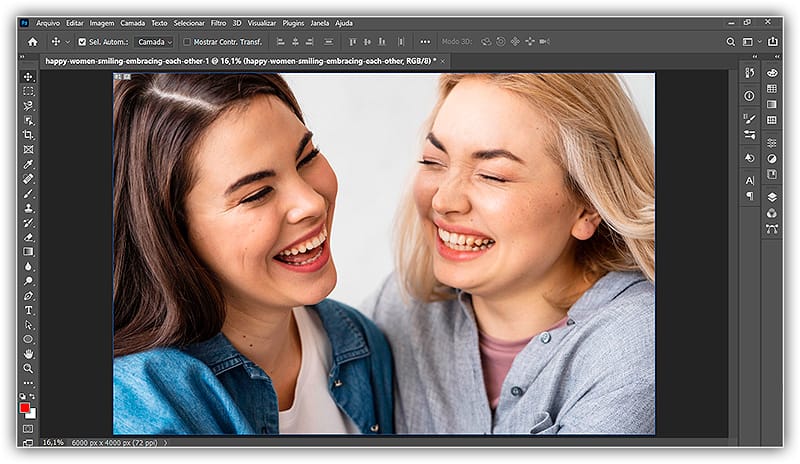Select the Ellipse shape tool
Screen dimensions: 800x464
[x=28, y=339]
